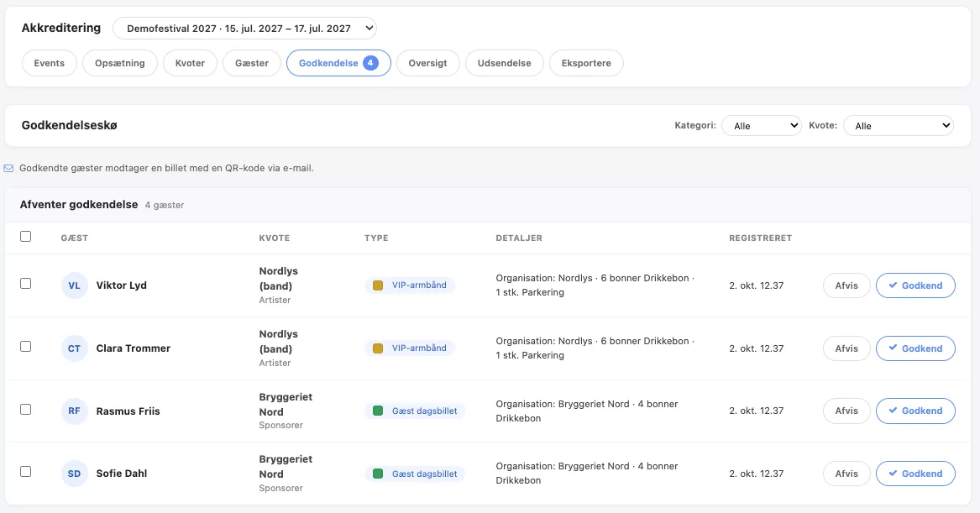This screenshot has width=980, height=513.
Task: Reject Viktor Lyd with Afvis
Action: (846, 285)
